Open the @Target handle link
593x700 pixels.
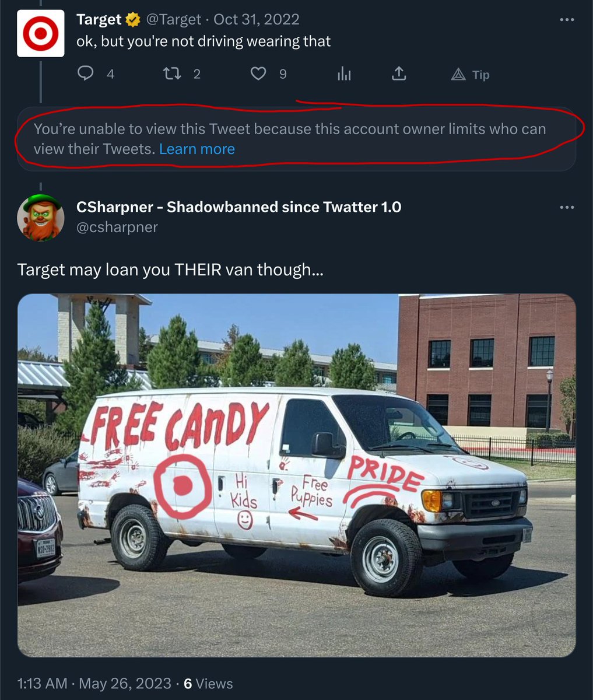(x=173, y=20)
